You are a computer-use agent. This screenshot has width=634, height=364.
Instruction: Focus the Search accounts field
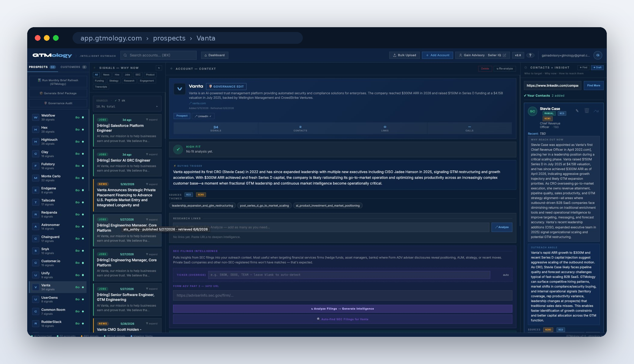point(158,55)
